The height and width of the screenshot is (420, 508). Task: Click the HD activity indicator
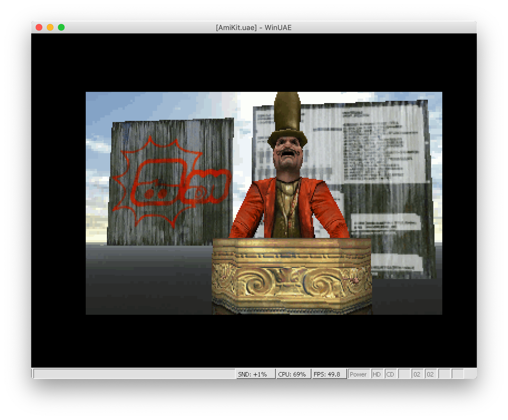pyautogui.click(x=377, y=374)
